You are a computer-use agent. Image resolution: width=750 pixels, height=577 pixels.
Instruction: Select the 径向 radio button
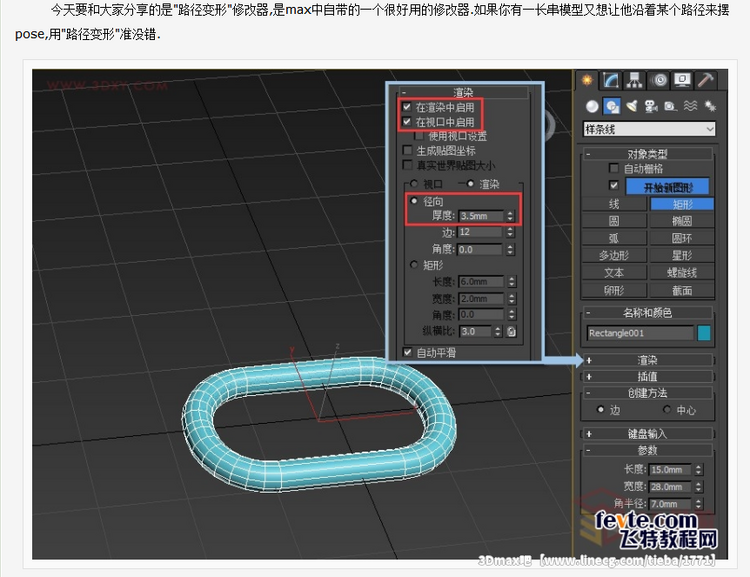coord(414,201)
